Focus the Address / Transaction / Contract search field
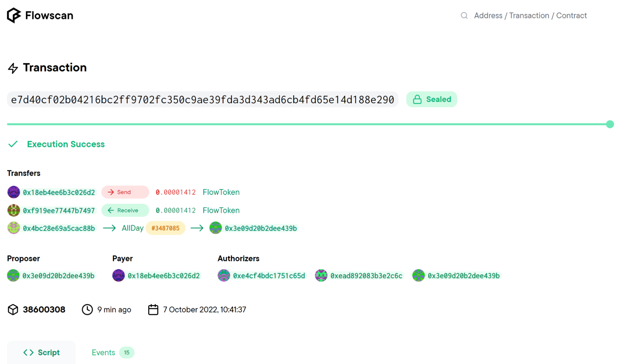Image resolution: width=626 pixels, height=364 pixels. [x=530, y=16]
